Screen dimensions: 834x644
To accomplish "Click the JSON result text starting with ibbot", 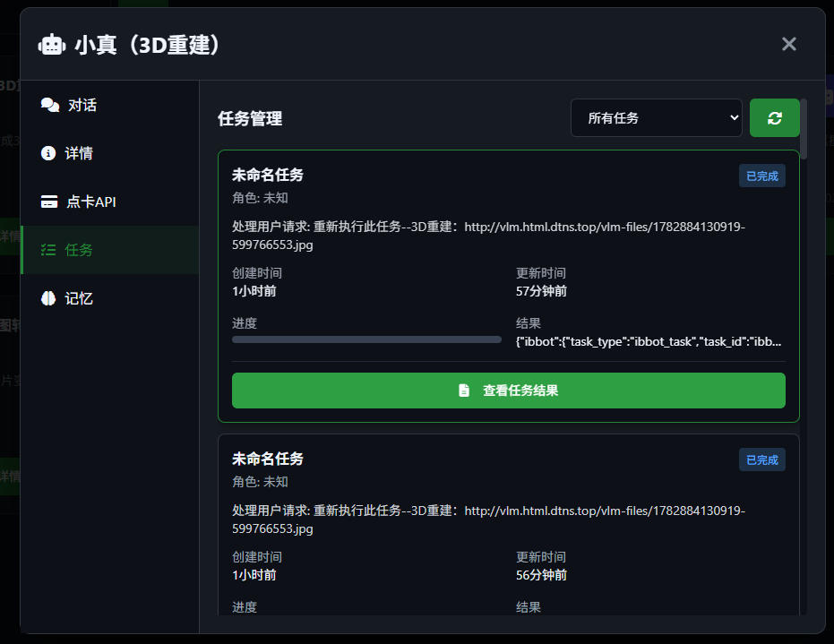I will click(649, 341).
